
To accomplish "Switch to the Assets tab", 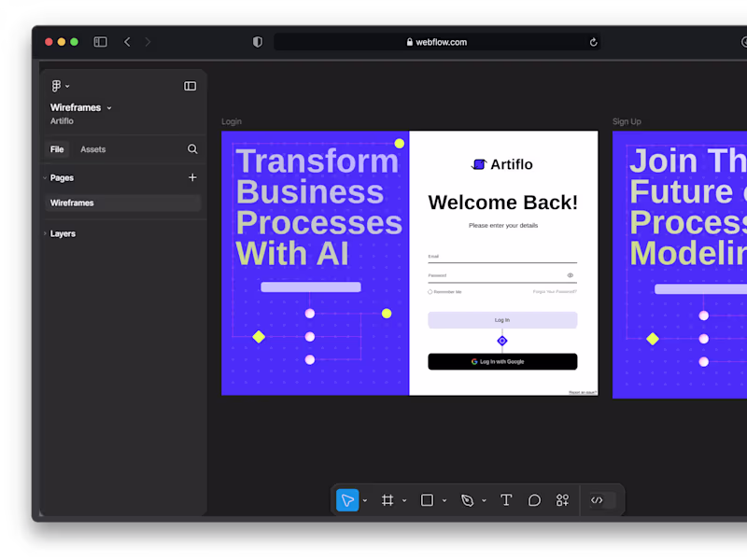I will click(x=92, y=149).
